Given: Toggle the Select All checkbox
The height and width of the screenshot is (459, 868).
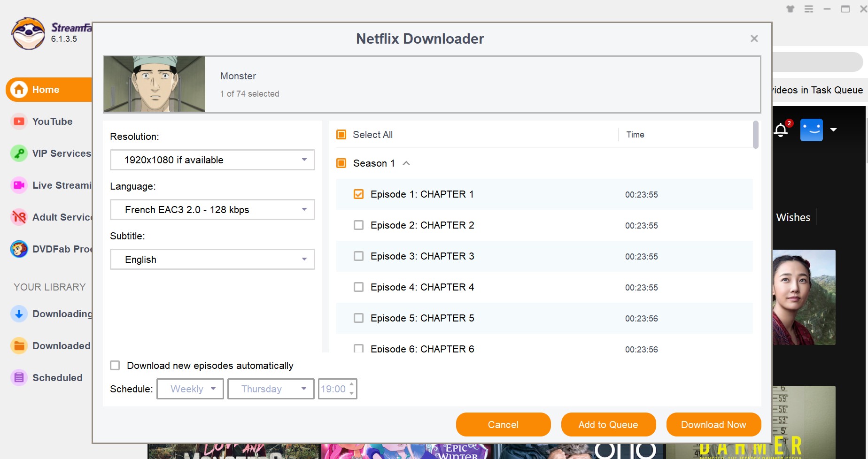Looking at the screenshot, I should pyautogui.click(x=341, y=135).
